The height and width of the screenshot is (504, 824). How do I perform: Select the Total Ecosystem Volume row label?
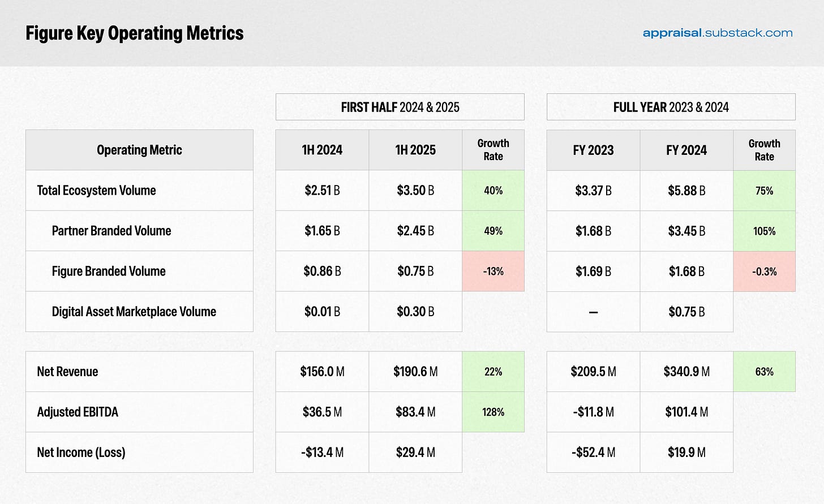[96, 191]
